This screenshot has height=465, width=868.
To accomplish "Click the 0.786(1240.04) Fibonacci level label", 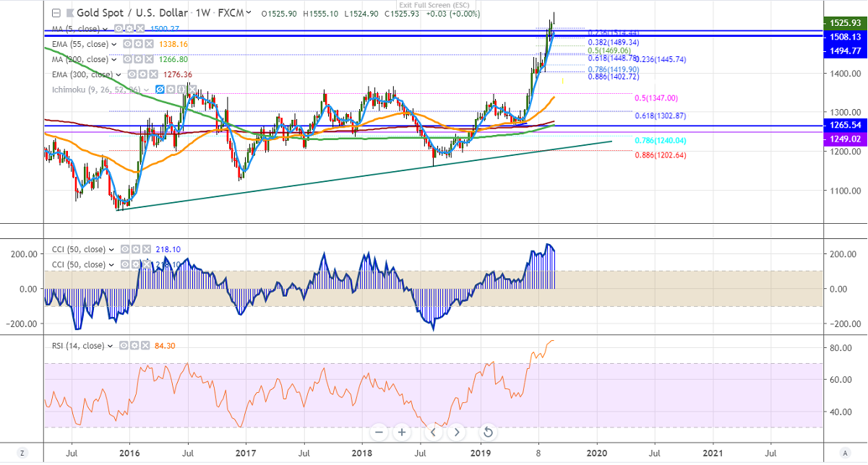I will click(x=661, y=141).
